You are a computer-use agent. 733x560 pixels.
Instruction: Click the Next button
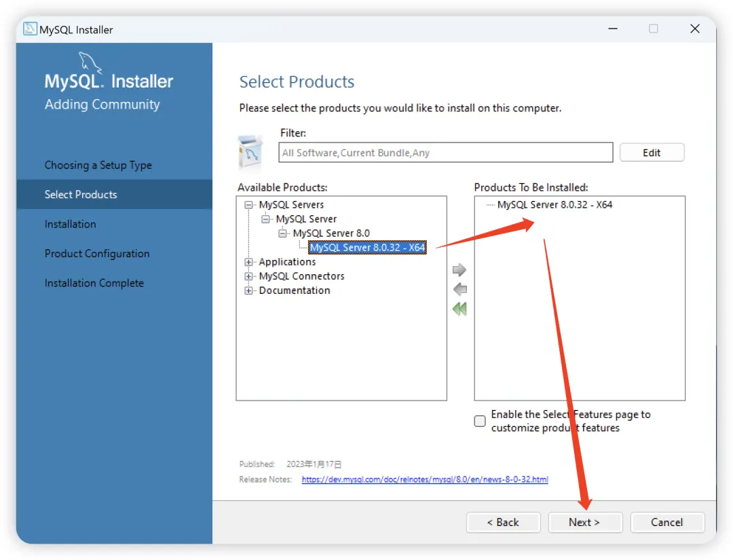coord(585,522)
